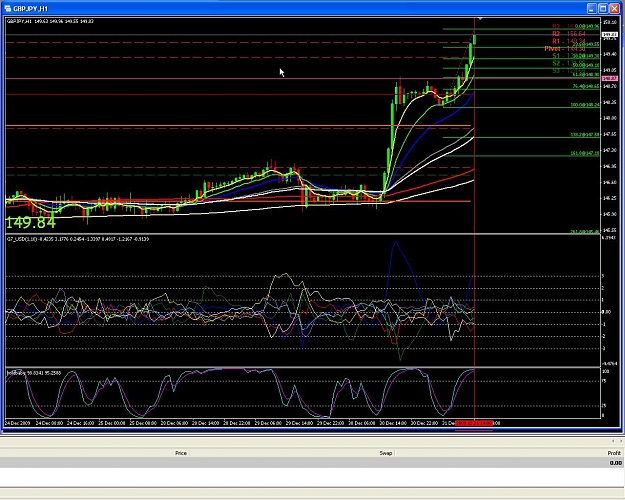Click the large green 149.84 price label

31,223
